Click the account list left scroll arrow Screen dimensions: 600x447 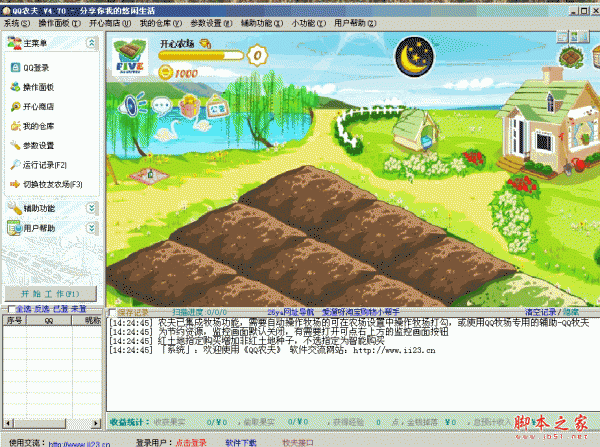(7, 423)
